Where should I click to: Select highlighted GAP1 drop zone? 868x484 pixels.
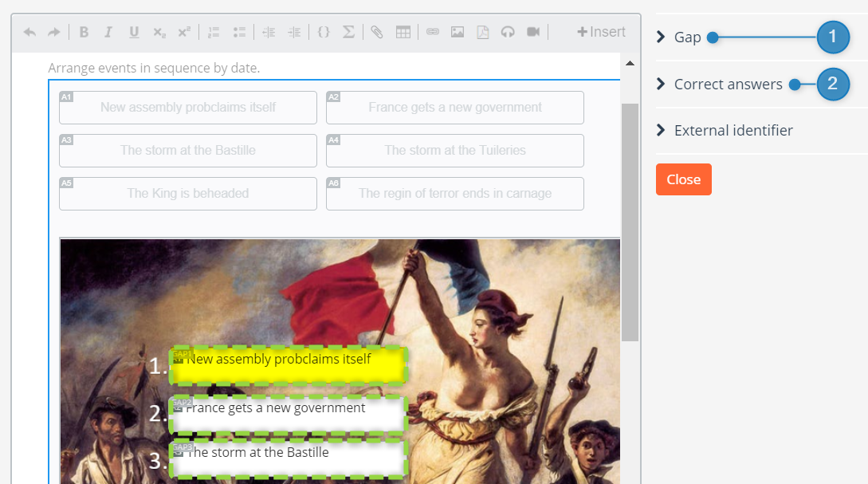[289, 365]
